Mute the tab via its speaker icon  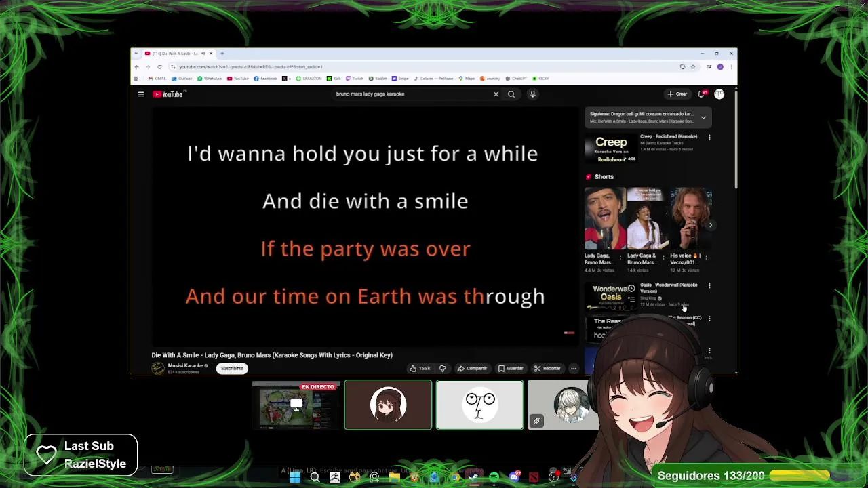(203, 54)
